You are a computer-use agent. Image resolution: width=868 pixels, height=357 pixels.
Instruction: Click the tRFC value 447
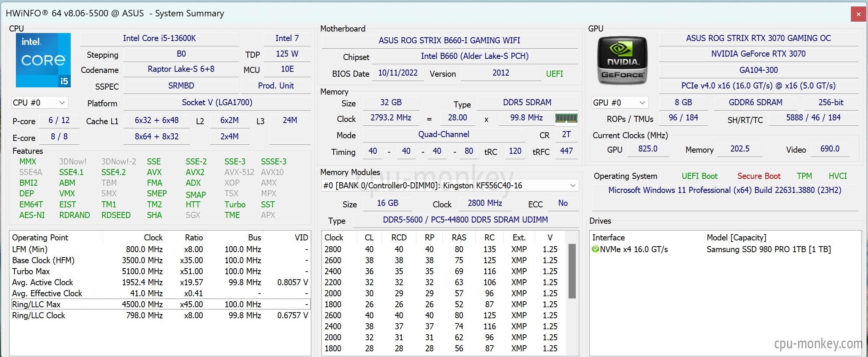click(x=566, y=151)
